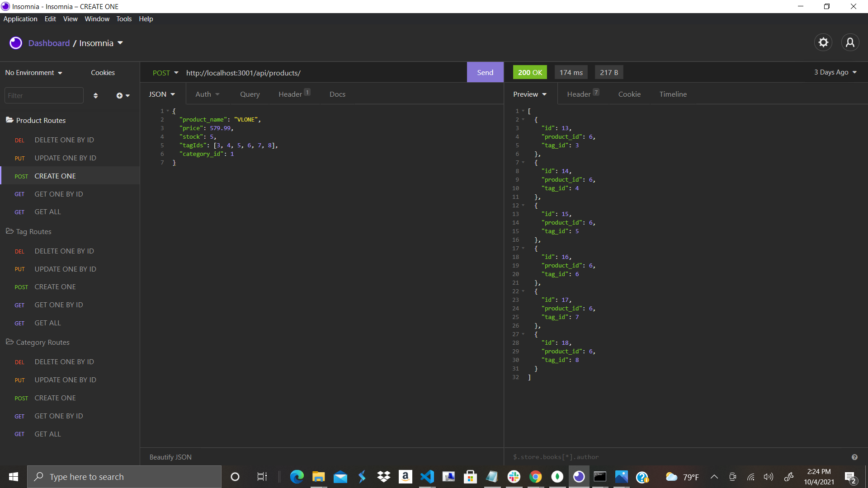Image resolution: width=868 pixels, height=488 pixels.
Task: Open the create new request plus icon
Action: tap(123, 95)
